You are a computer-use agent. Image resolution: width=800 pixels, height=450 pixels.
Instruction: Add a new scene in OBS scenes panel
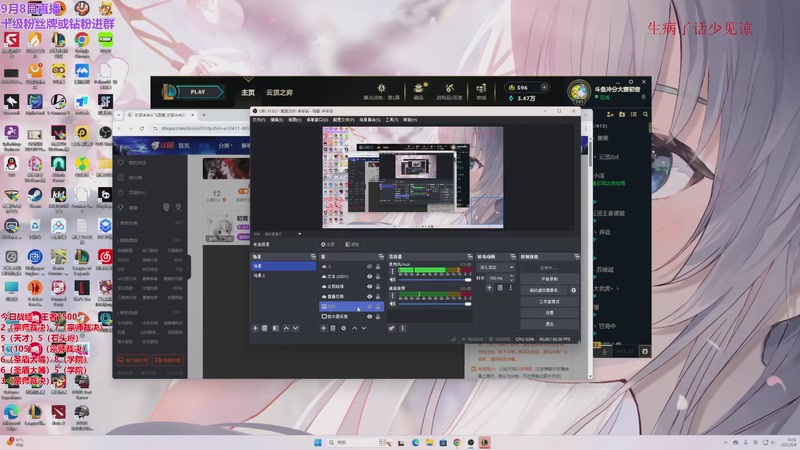(255, 328)
